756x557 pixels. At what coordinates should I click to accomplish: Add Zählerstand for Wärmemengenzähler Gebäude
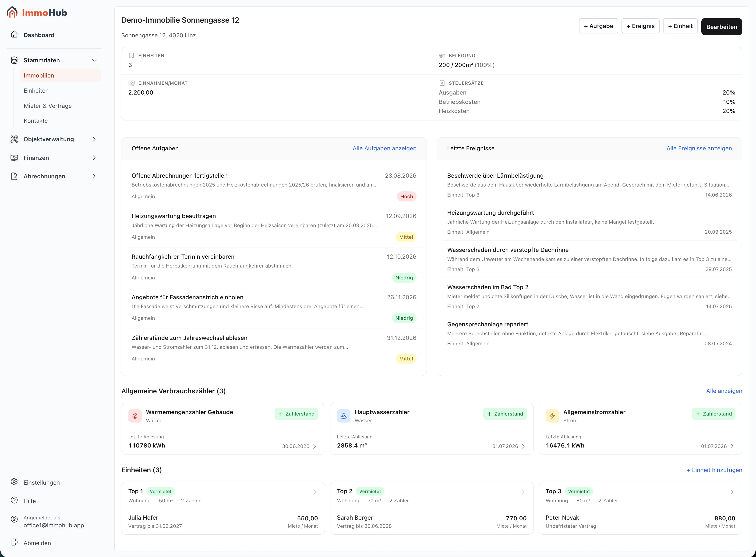click(x=296, y=414)
